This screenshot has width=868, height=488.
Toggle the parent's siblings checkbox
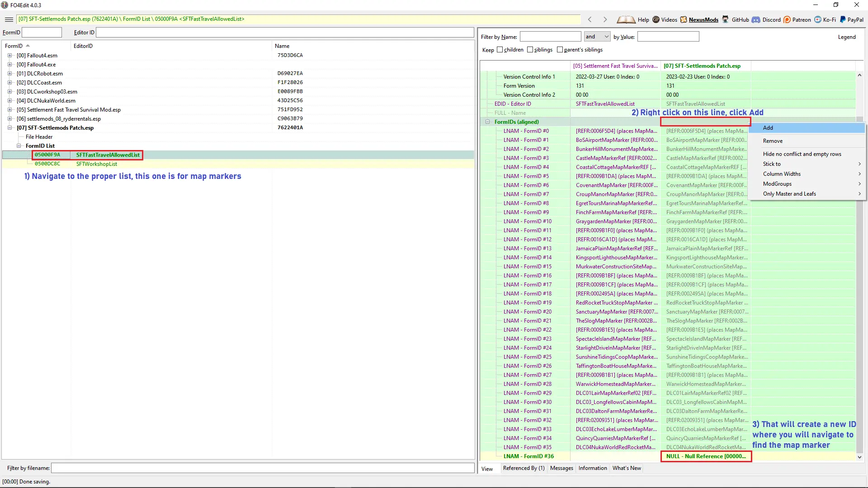click(x=560, y=50)
